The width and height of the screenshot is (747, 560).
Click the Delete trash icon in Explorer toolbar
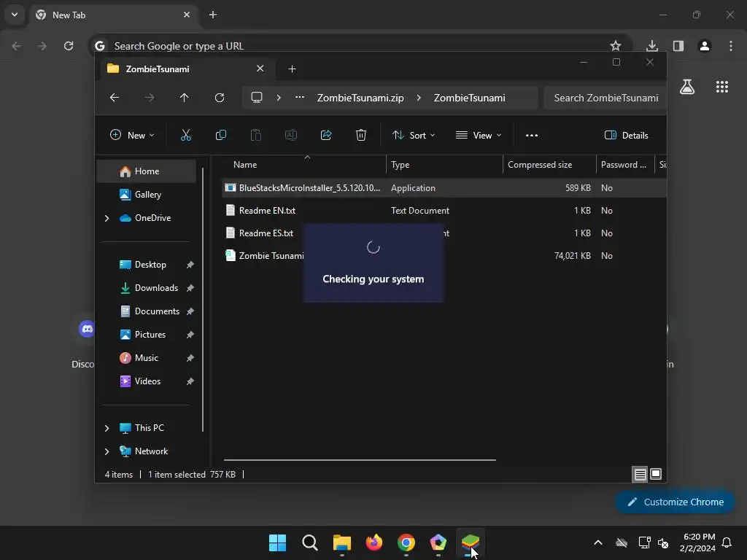pyautogui.click(x=361, y=135)
